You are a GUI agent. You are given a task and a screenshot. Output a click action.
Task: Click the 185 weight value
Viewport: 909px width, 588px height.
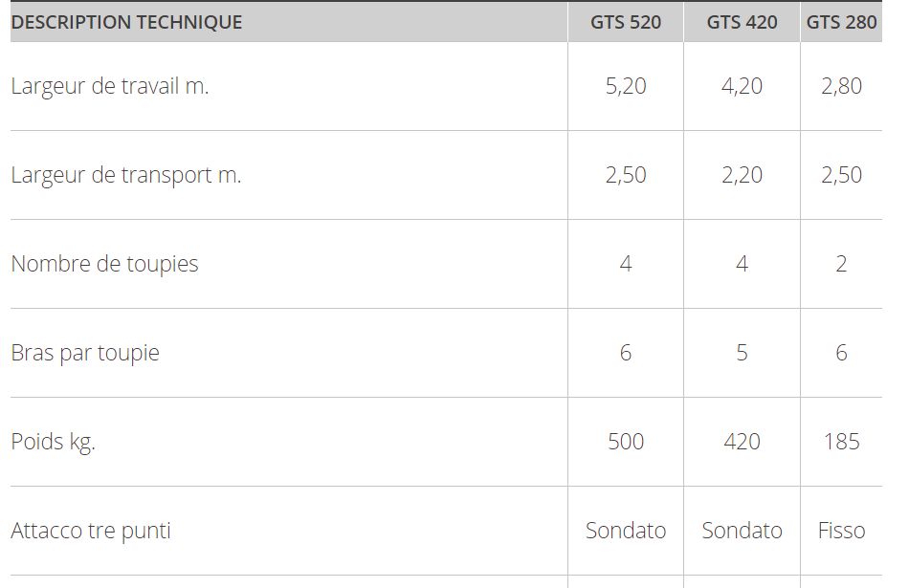click(x=841, y=442)
